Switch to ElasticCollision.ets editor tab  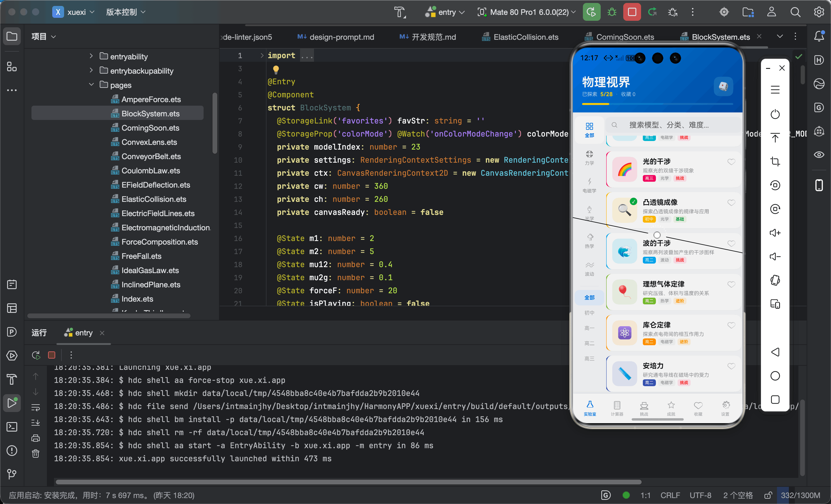520,37
